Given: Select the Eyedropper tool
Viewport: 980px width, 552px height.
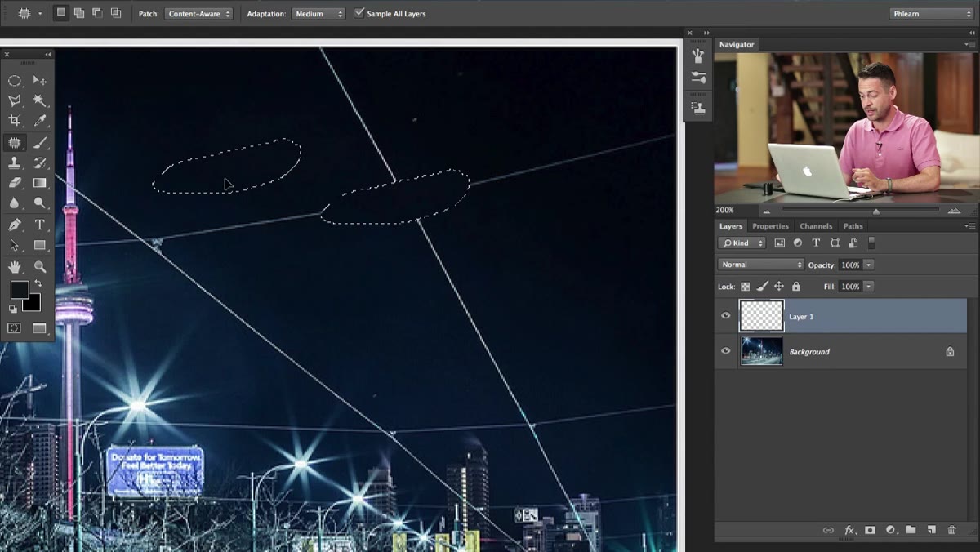Looking at the screenshot, I should pos(39,122).
